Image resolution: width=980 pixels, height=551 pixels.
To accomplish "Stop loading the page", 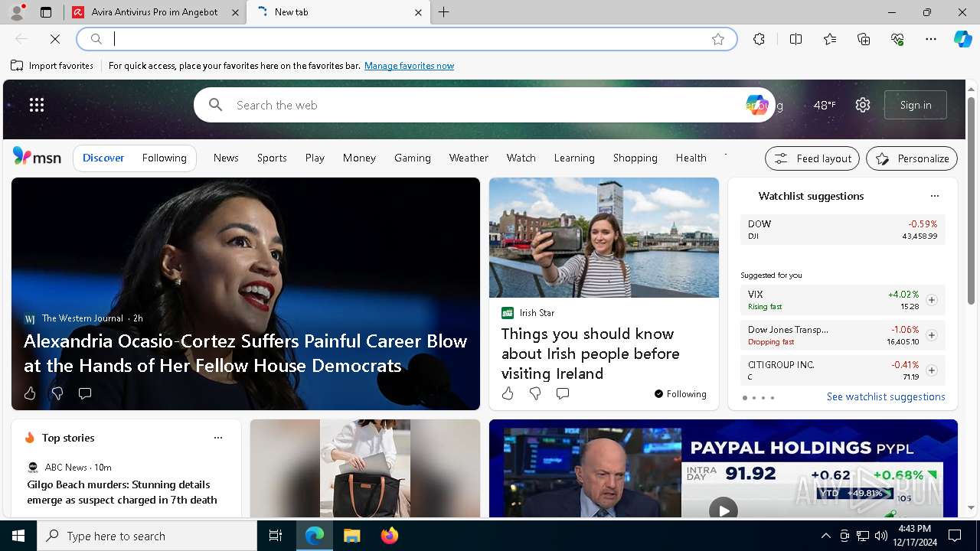I will [55, 39].
